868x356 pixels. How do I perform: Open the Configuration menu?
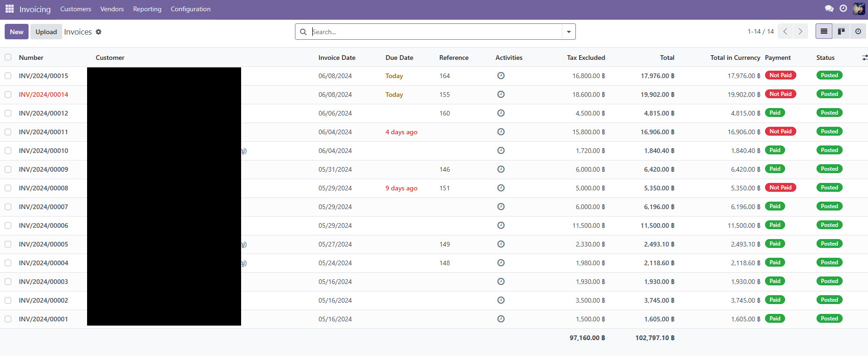tap(190, 9)
